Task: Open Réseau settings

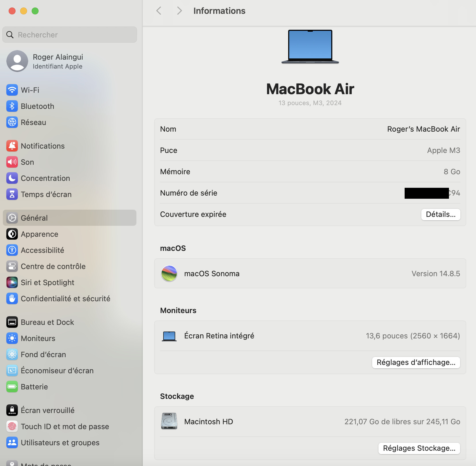Action: tap(33, 122)
